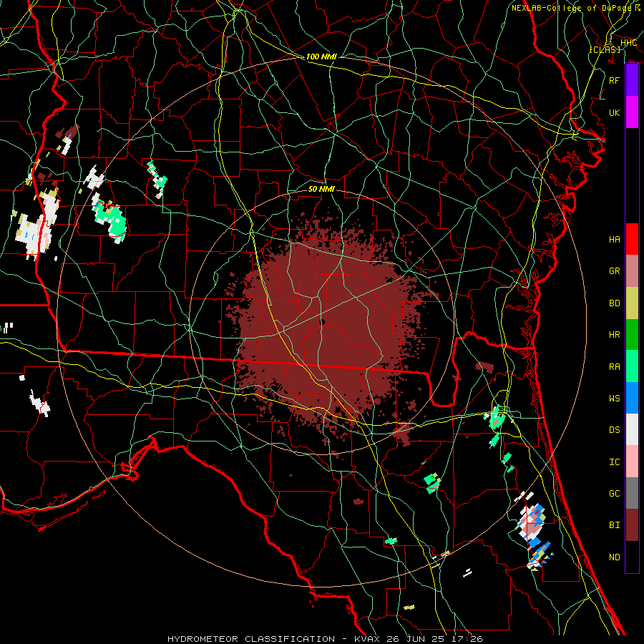This screenshot has height=644, width=644.
Task: Click the 'RF' legend label text
Action: pos(615,80)
